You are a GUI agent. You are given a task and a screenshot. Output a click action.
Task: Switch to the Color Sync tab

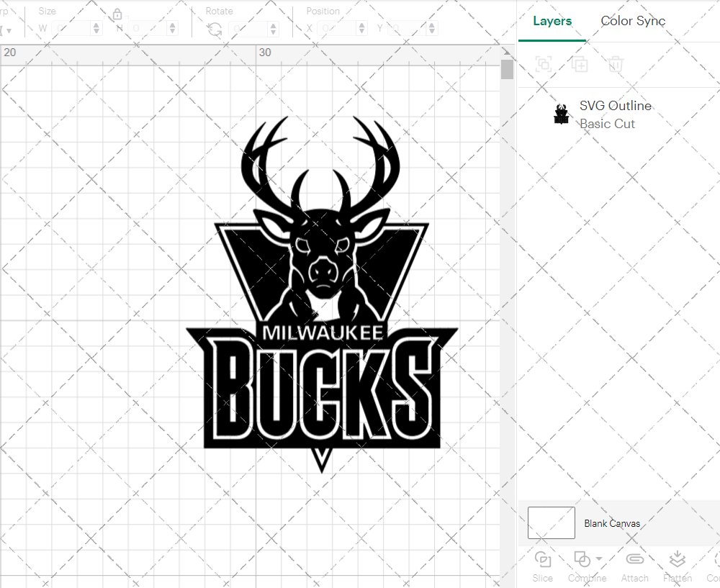coord(633,21)
